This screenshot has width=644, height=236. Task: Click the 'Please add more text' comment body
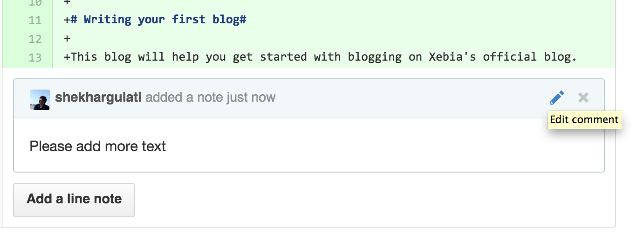click(98, 146)
